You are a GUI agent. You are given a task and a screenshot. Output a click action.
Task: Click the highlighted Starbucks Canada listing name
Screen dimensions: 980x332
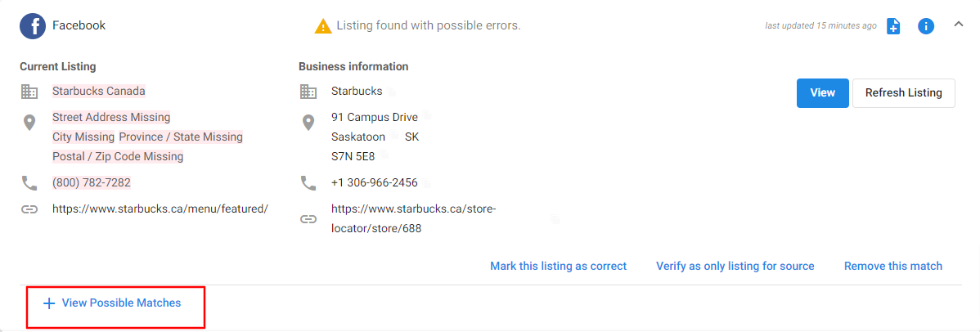click(x=99, y=92)
